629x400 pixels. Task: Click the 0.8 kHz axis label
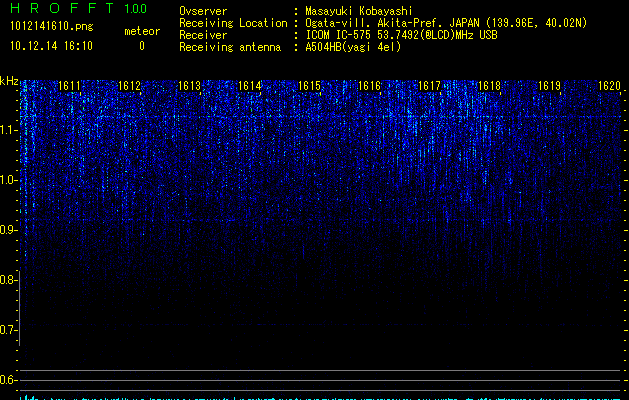[x=7, y=280]
